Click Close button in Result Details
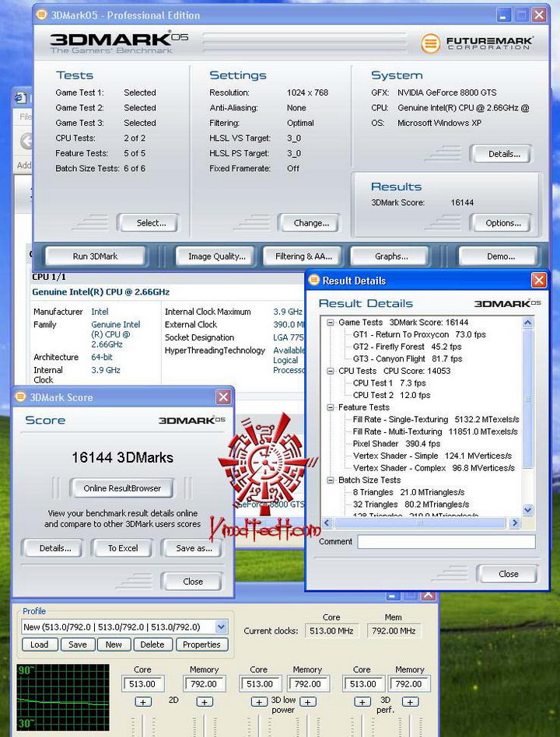560x737 pixels. (x=509, y=574)
